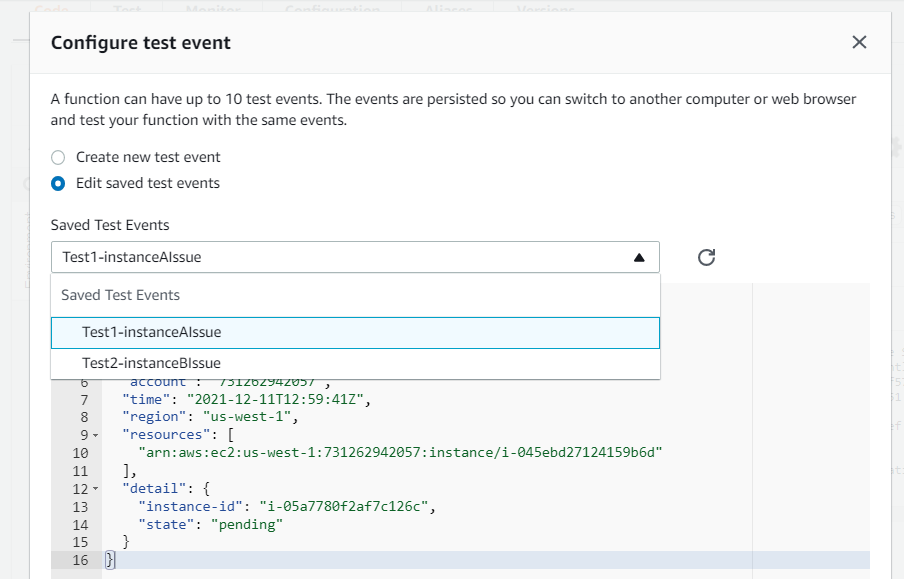This screenshot has width=904, height=579.
Task: Collapse the detail object fold arrow
Action: 96,489
